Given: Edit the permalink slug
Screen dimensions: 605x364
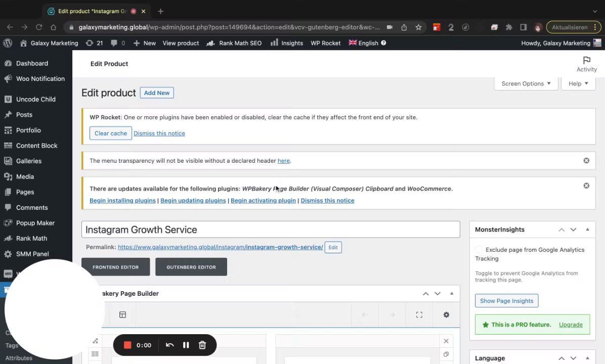Looking at the screenshot, I should coord(333,247).
